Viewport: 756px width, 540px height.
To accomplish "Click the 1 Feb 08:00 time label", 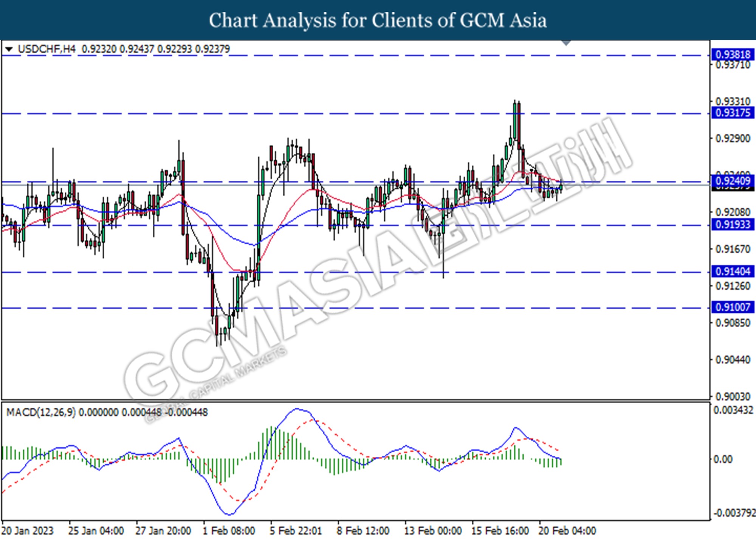I will 229,531.
